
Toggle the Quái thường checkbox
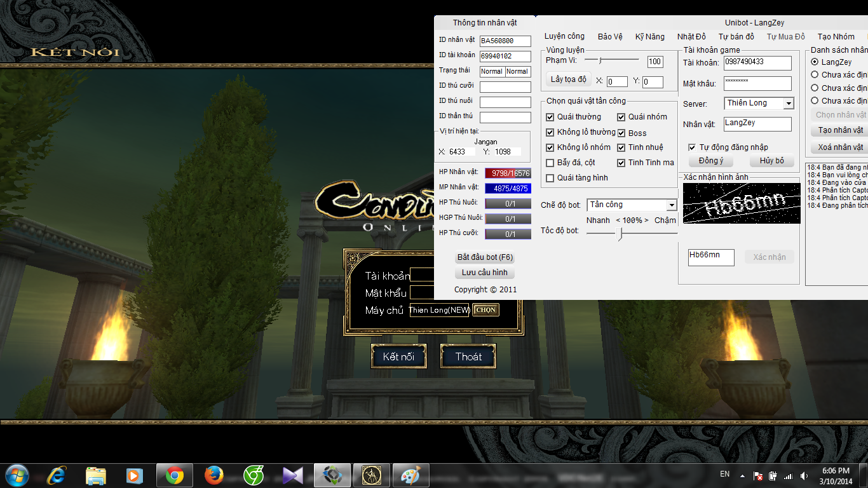pyautogui.click(x=550, y=117)
